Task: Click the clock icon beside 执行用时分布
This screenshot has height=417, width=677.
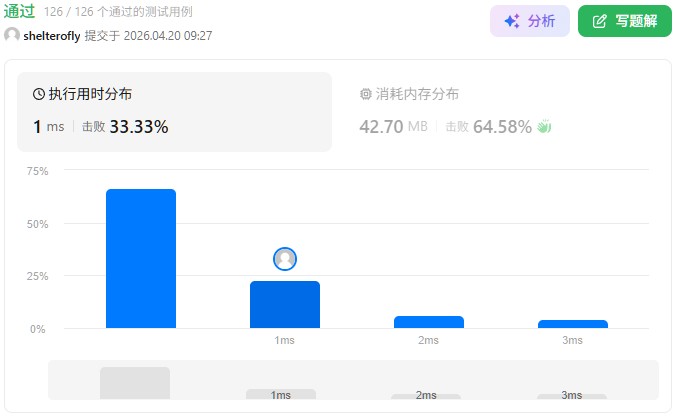Action: [x=39, y=95]
